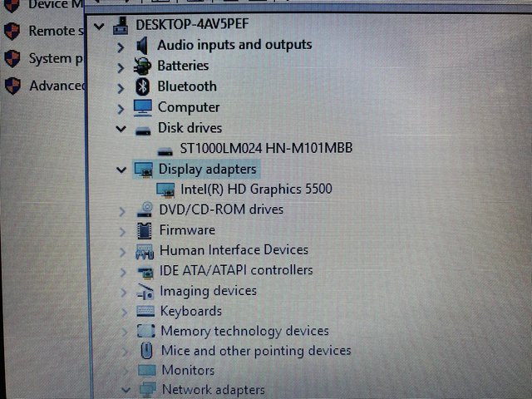The image size is (532, 399).
Task: Click the Intel(R) HD Graphics 5500 device icon
Action: pos(165,190)
